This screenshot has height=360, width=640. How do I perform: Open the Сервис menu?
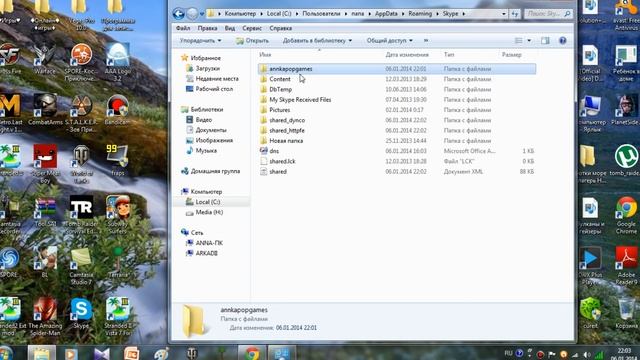click(252, 28)
